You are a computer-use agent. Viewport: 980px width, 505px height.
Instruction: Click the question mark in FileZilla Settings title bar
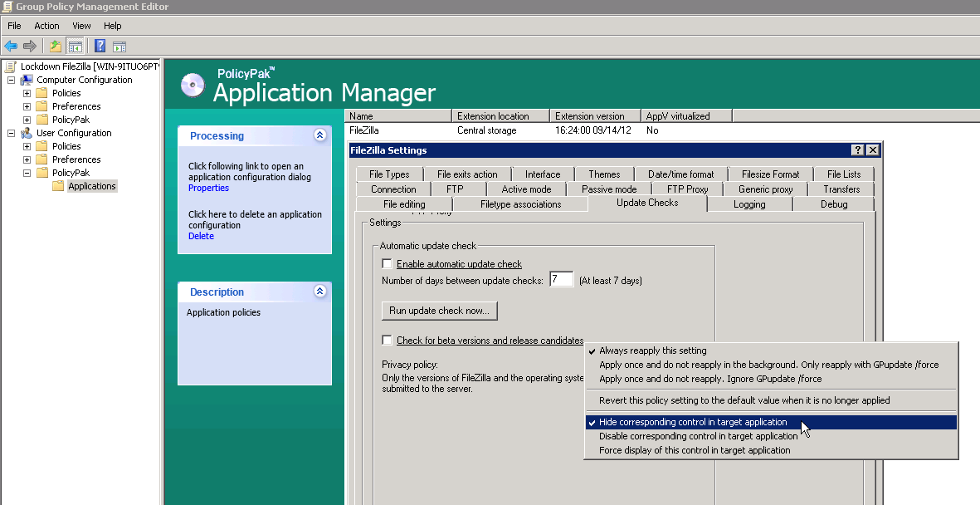pos(857,150)
